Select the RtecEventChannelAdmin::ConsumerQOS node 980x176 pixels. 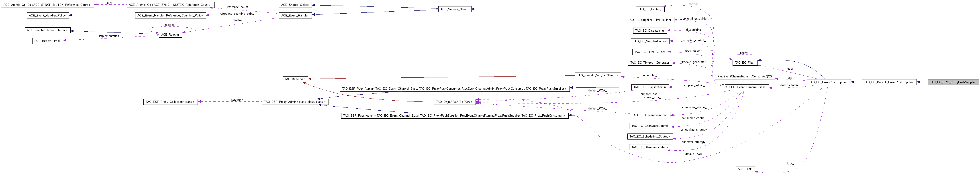point(745,76)
